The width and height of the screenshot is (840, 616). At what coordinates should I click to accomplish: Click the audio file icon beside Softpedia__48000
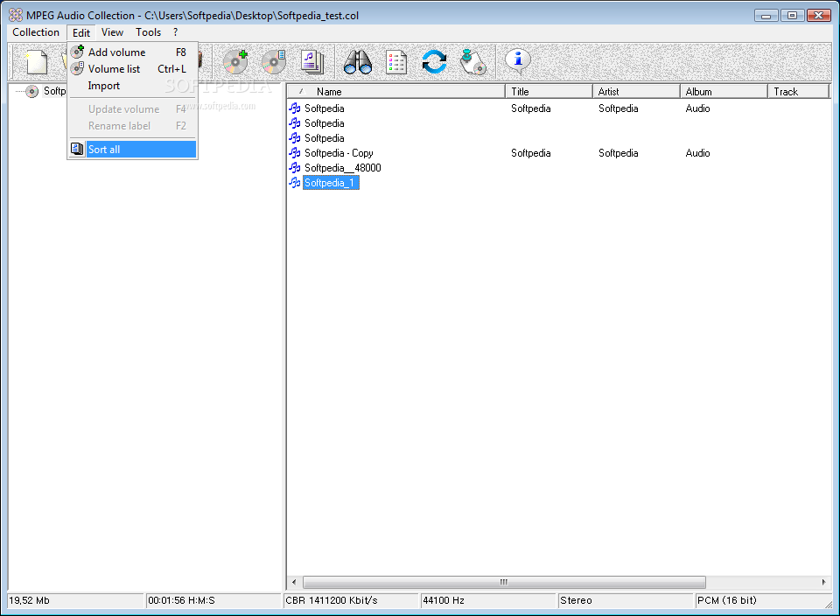[295, 168]
